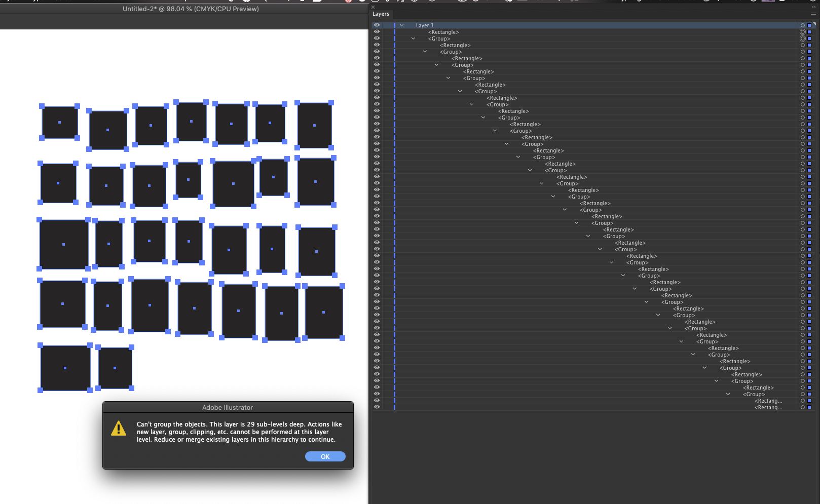Click the target circle icon for Layer 1
This screenshot has height=504, width=820.
(802, 25)
